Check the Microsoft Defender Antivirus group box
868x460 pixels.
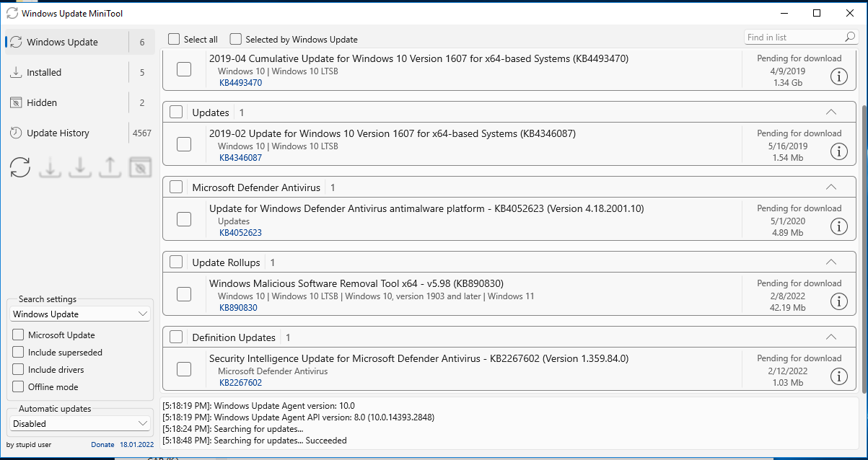(176, 187)
